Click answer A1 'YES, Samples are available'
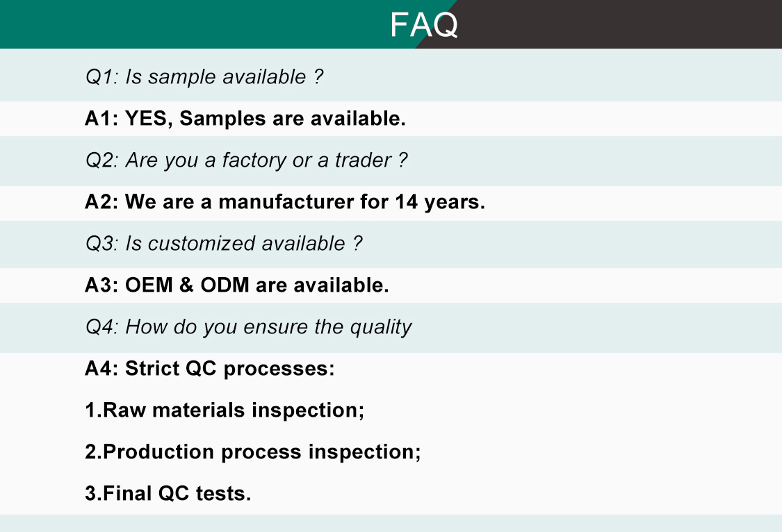This screenshot has width=782, height=532. pyautogui.click(x=245, y=119)
